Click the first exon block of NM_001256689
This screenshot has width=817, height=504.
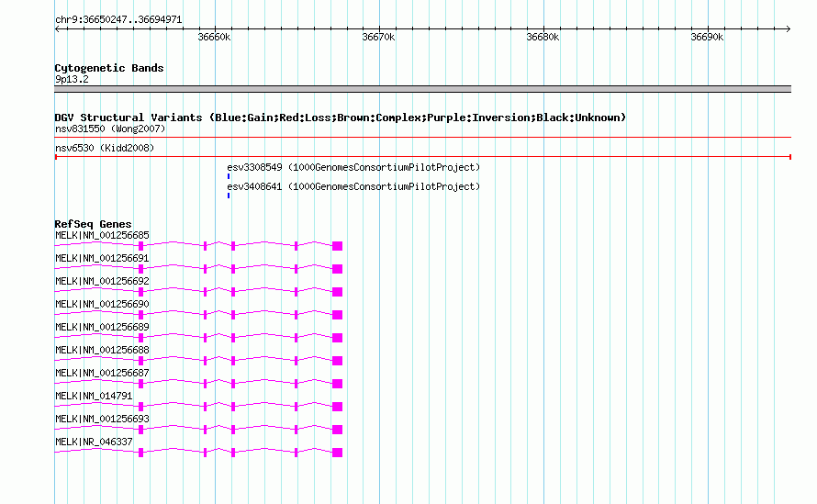pos(140,338)
